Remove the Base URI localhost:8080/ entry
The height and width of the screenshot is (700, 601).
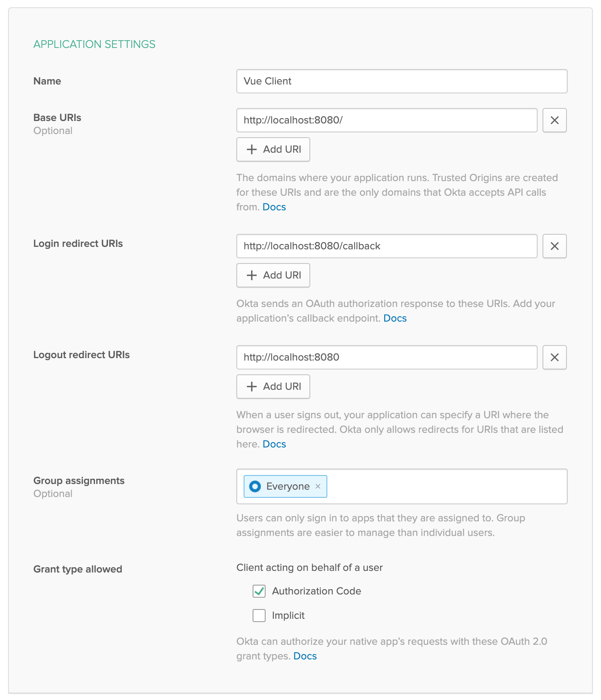[x=554, y=120]
